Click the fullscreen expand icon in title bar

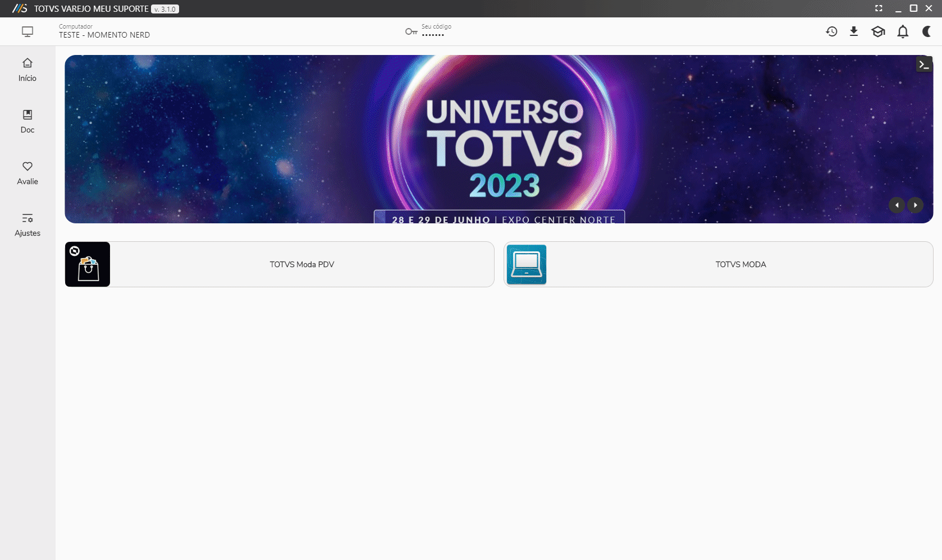879,8
